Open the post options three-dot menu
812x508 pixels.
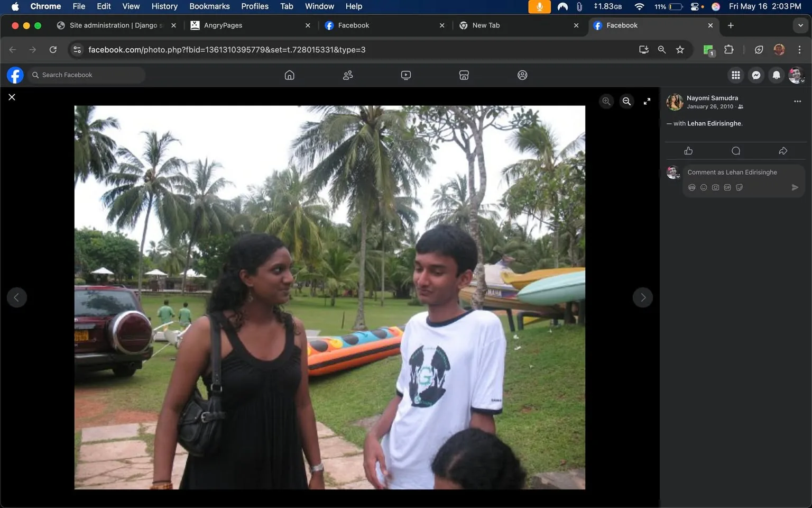pos(797,101)
